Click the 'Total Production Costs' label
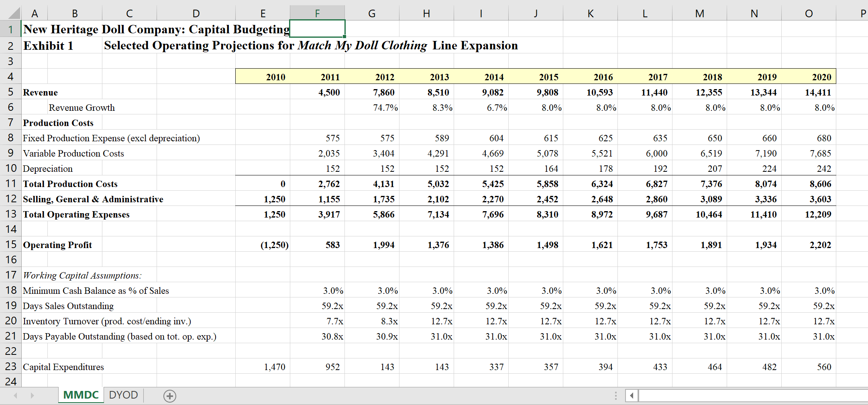The image size is (868, 405). [70, 184]
